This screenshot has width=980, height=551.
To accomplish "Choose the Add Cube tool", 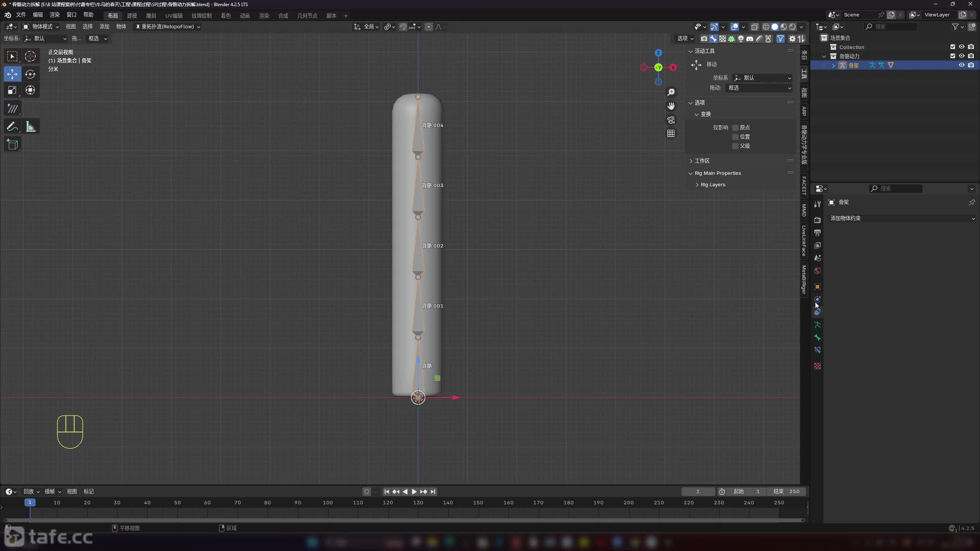I will click(12, 145).
